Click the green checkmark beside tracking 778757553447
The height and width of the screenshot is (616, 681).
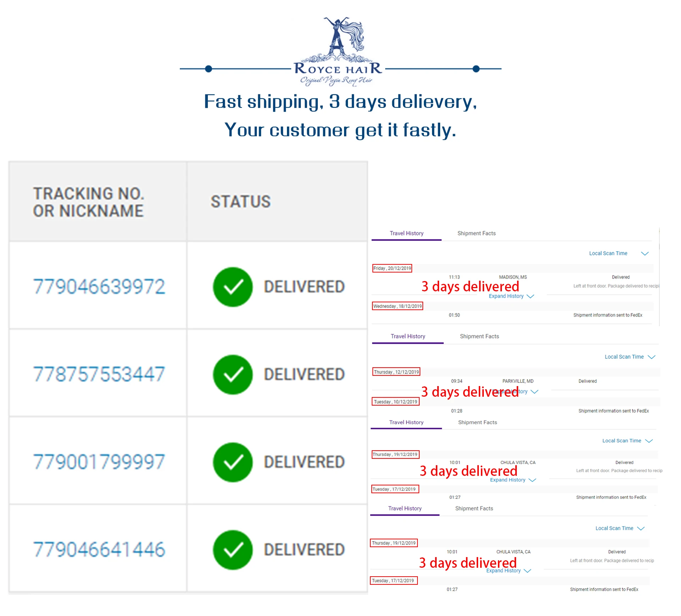(233, 374)
